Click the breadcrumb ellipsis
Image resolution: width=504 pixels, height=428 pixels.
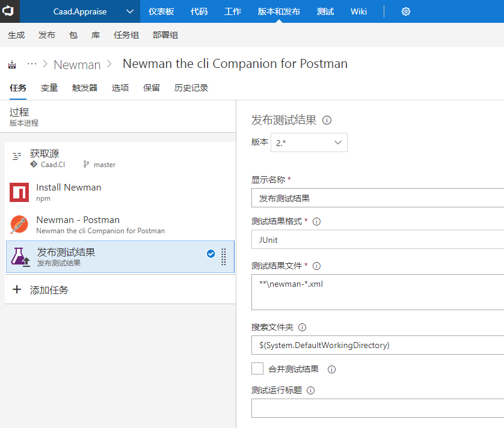[32, 64]
